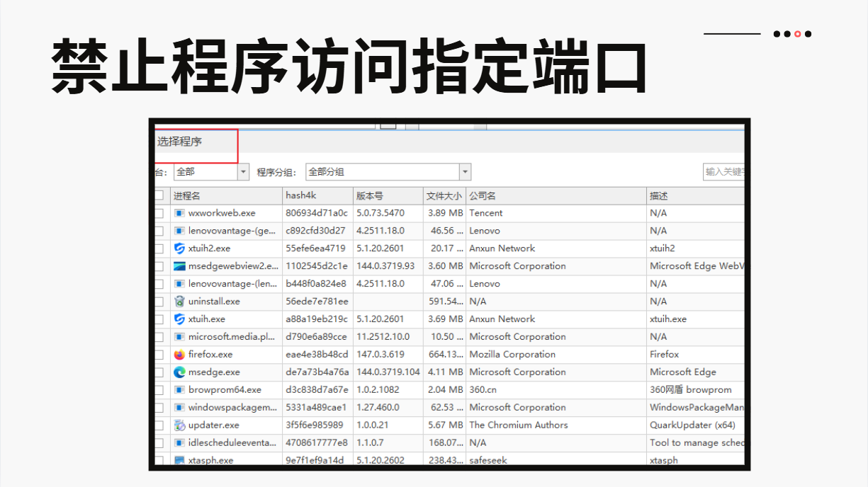Enable the checkbox beside browprom64.exe
Screen dimensions: 868x487
[159, 390]
